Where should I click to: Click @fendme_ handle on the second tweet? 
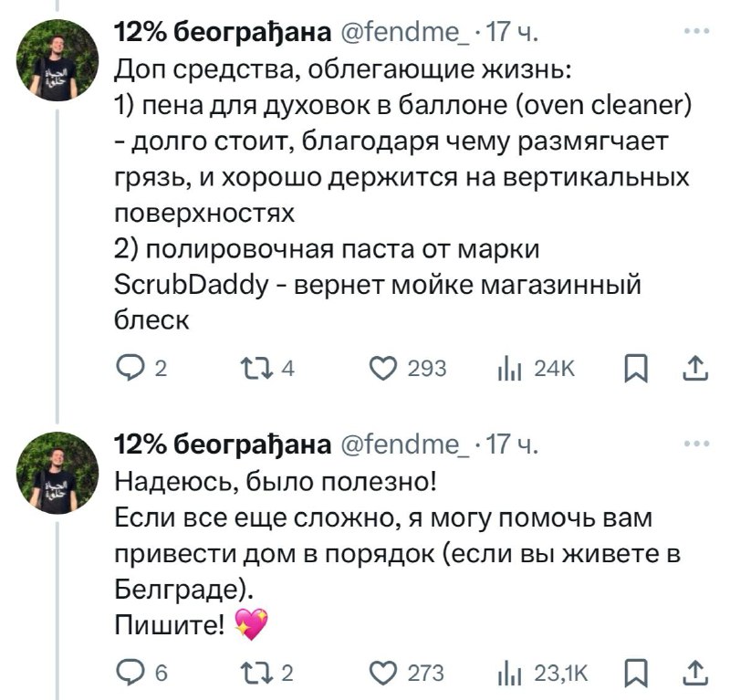point(408,444)
